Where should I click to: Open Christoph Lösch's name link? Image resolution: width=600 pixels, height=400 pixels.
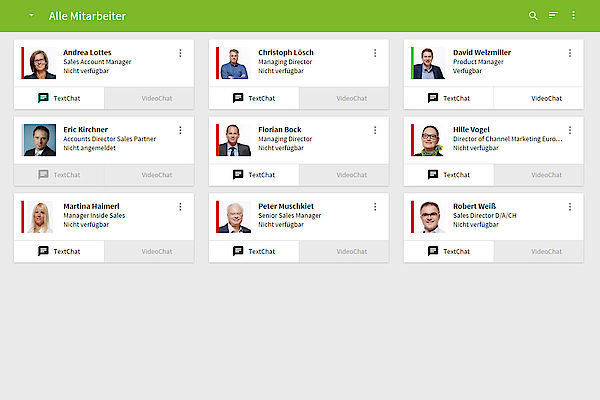[285, 52]
